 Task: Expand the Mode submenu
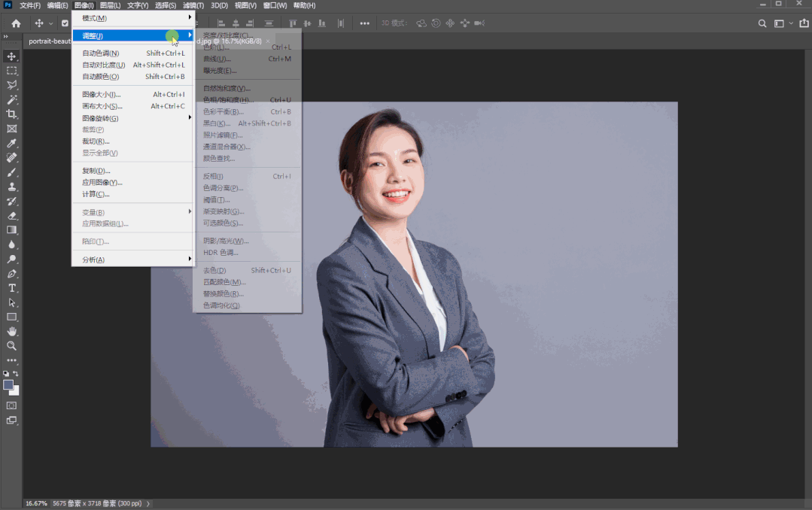pos(132,18)
